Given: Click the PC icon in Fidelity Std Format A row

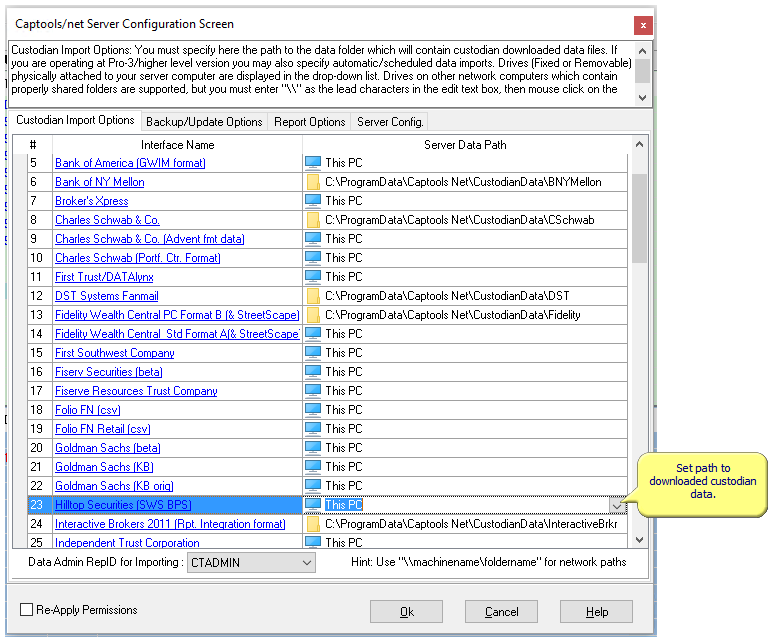Looking at the screenshot, I should (x=313, y=334).
